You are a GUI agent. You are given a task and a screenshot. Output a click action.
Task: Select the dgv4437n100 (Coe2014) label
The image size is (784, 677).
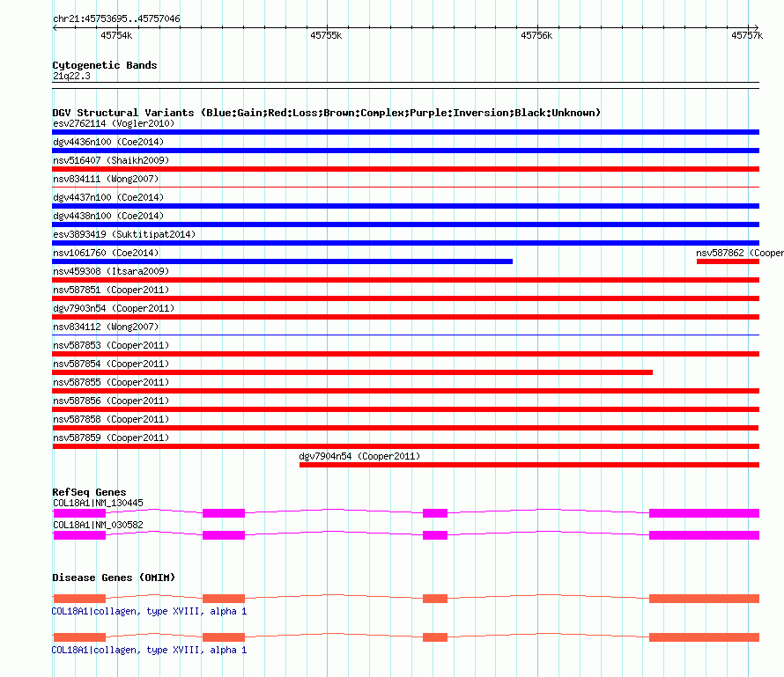pos(108,197)
